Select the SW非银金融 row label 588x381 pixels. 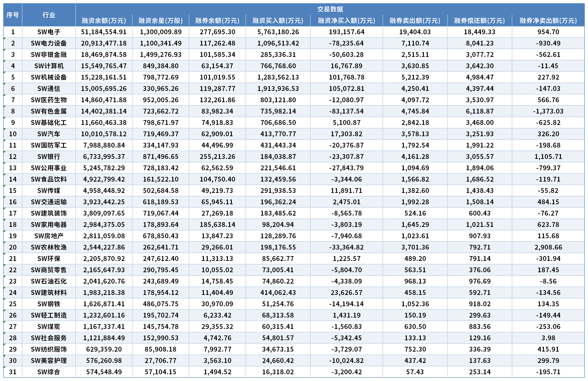pos(49,54)
